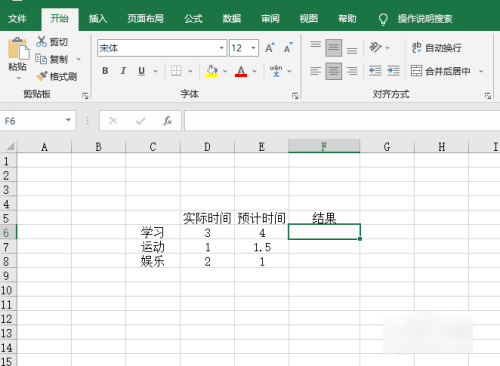
Task: Switch to the 插入 Insert tab
Action: [98, 19]
